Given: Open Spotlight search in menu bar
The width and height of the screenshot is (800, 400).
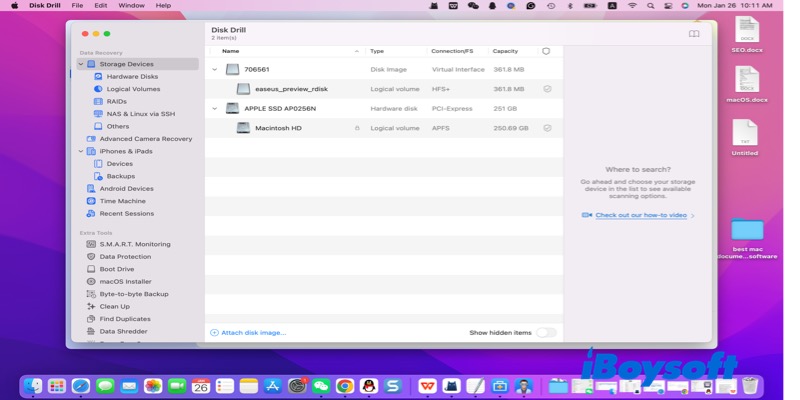Looking at the screenshot, I should [651, 5].
